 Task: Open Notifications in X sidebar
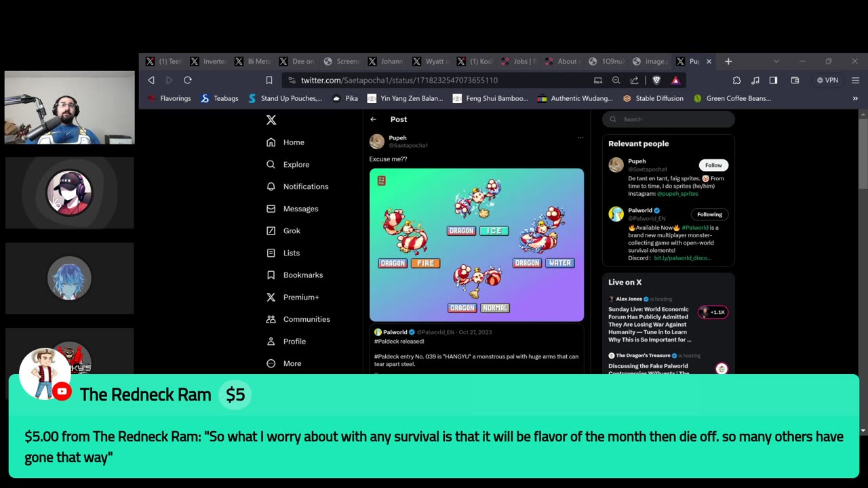(x=298, y=186)
